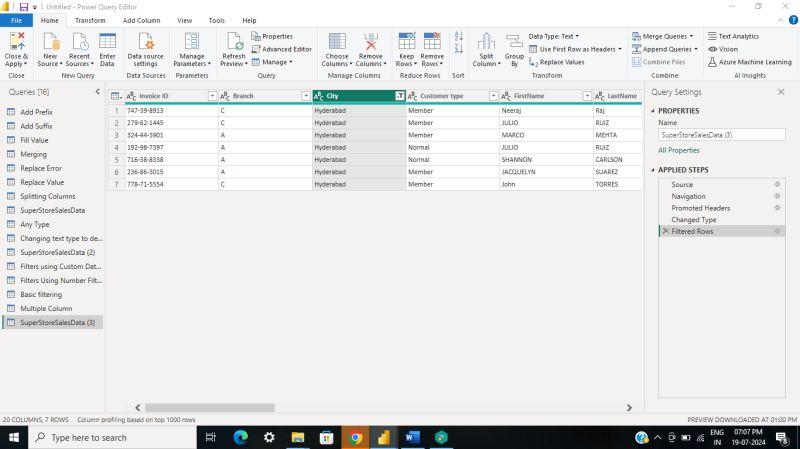The height and width of the screenshot is (449, 800).
Task: Open the Source step settings gear
Action: (x=777, y=185)
